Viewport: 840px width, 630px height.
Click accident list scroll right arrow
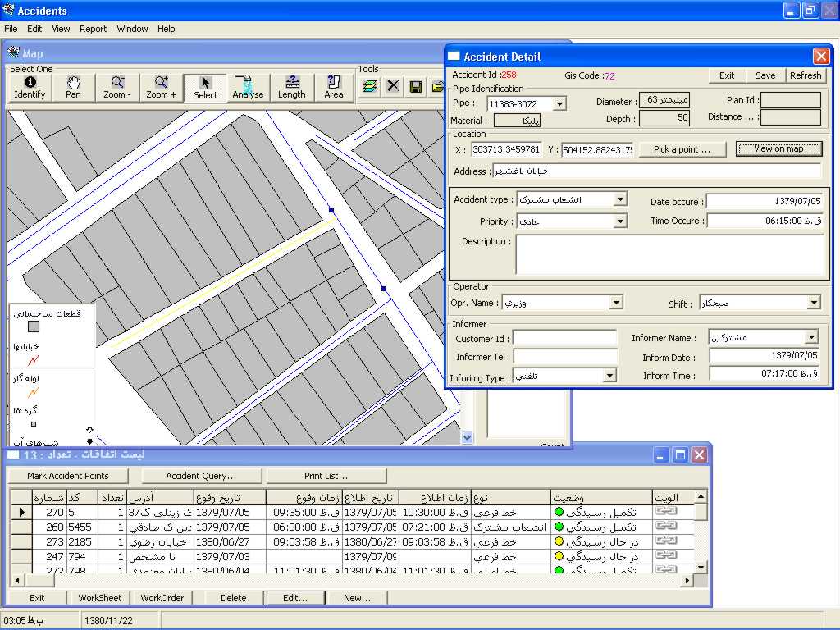click(687, 580)
